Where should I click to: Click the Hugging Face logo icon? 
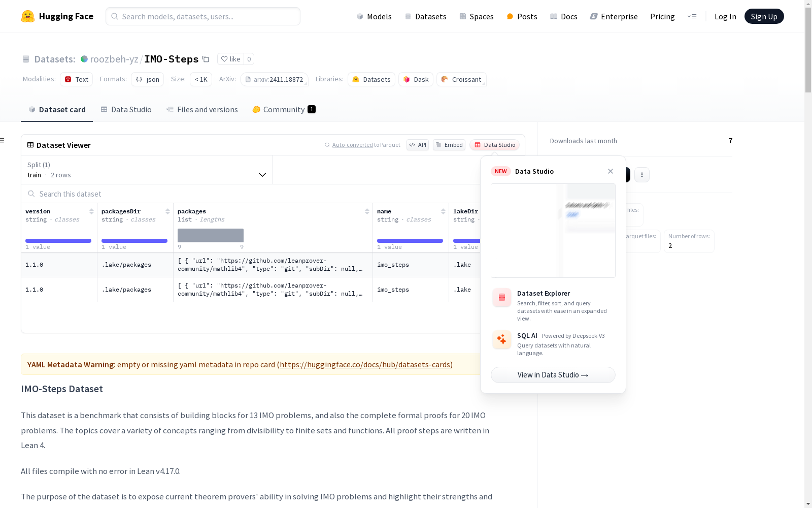[x=28, y=16]
